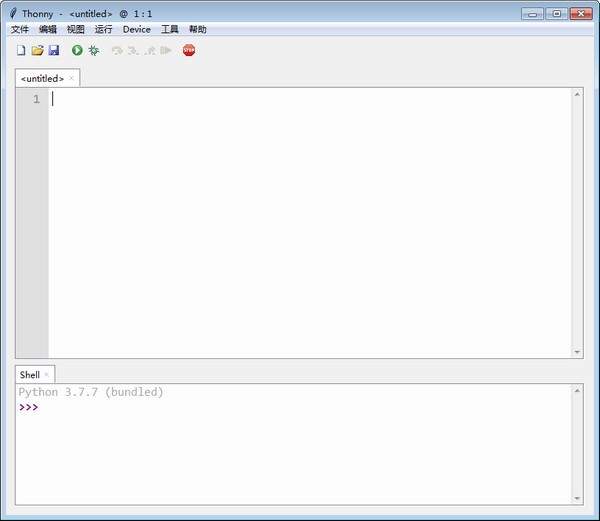Viewport: 600px width, 521px height.
Task: Start debugging with the bug icon
Action: pos(94,50)
